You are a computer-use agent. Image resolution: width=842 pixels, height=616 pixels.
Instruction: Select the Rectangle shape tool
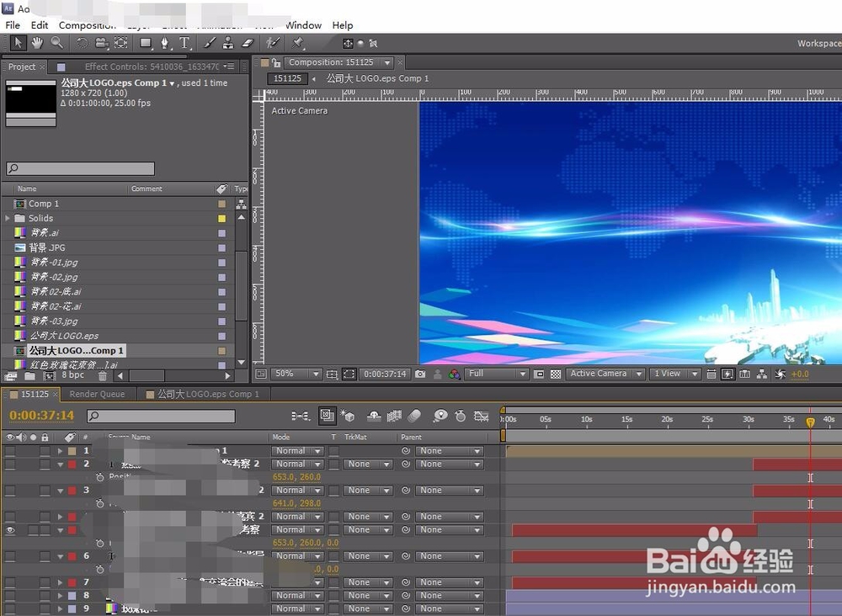pos(146,43)
